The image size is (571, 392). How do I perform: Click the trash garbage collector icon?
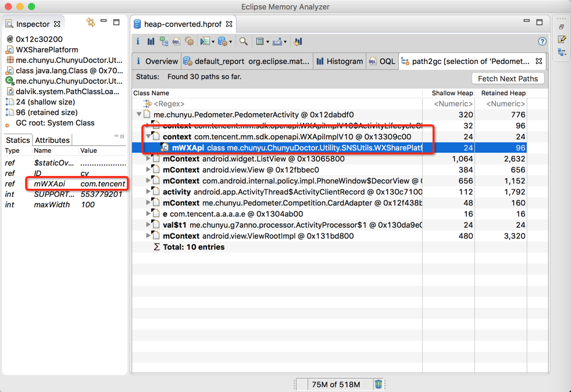[x=379, y=384]
